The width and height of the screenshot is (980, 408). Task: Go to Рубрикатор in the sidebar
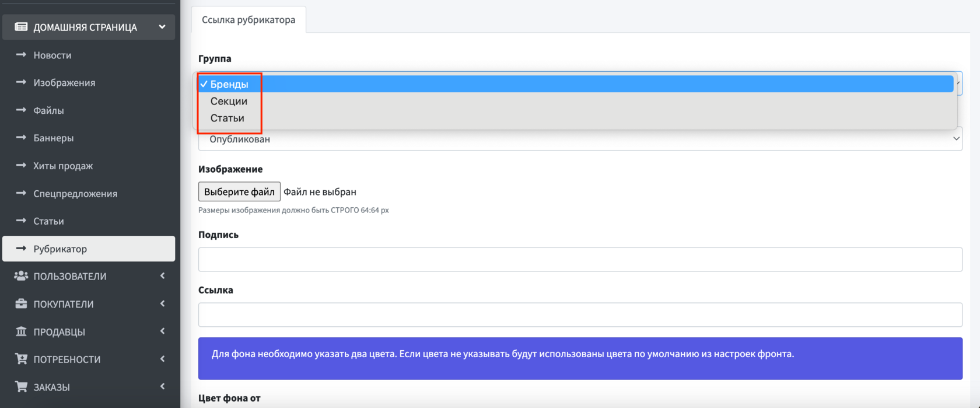(60, 249)
